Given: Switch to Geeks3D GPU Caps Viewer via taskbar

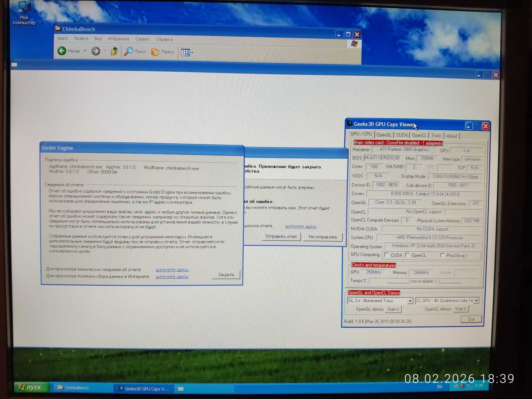Looking at the screenshot, I should tap(143, 389).
